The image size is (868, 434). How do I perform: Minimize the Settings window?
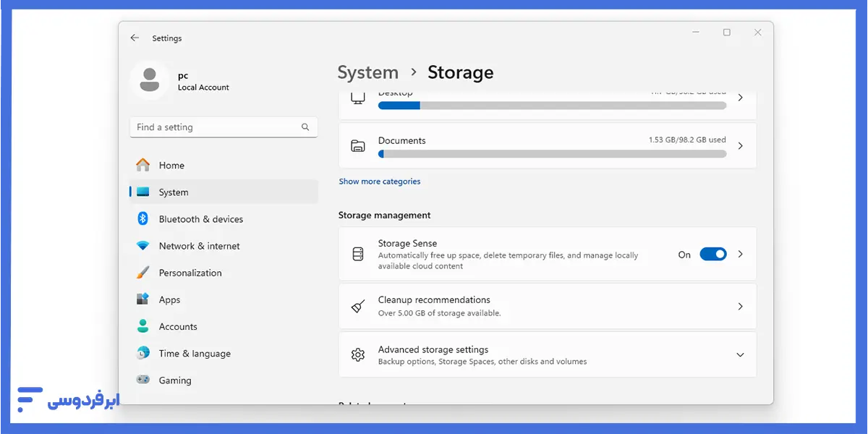[x=696, y=33]
